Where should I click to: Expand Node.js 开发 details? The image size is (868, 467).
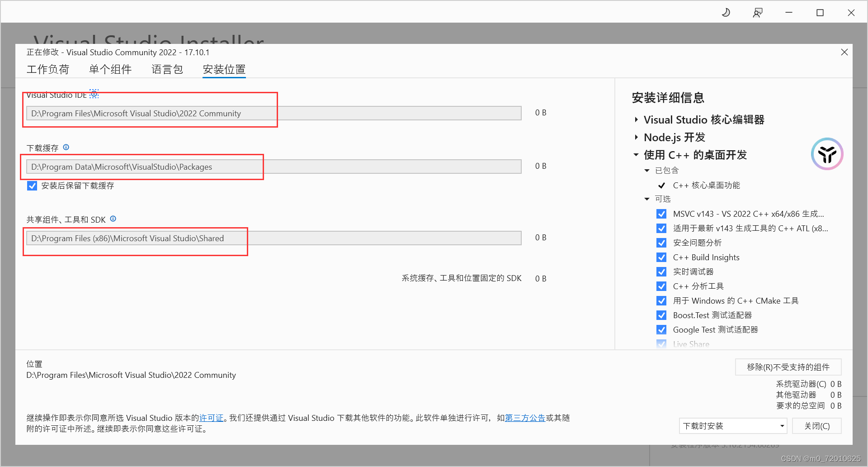636,137
